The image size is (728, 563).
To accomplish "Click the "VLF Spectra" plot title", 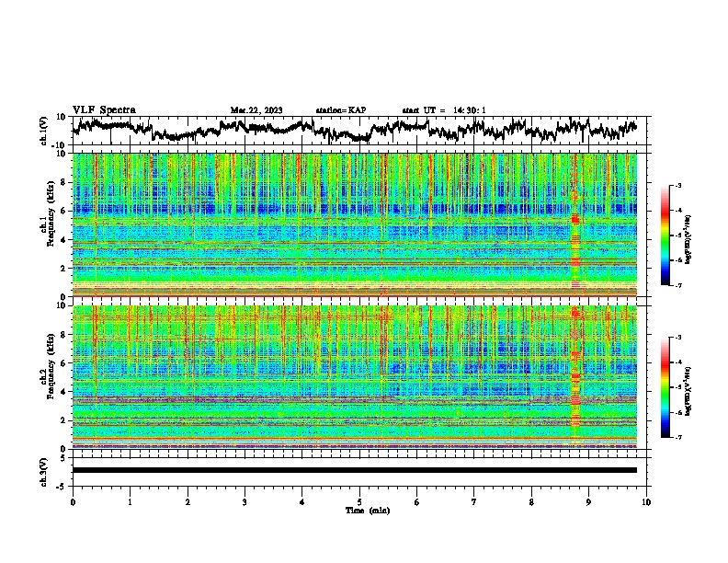I will coord(104,110).
